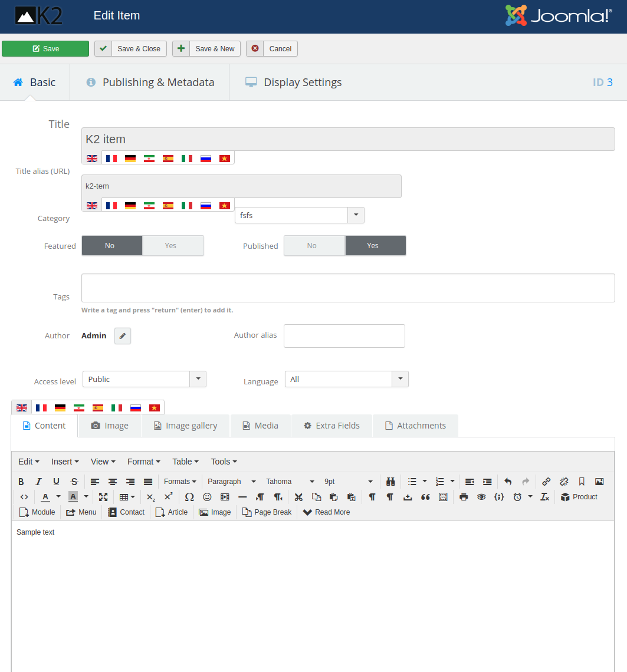The height and width of the screenshot is (672, 627).
Task: Open the Category dropdown showing fsfs
Action: (x=299, y=215)
